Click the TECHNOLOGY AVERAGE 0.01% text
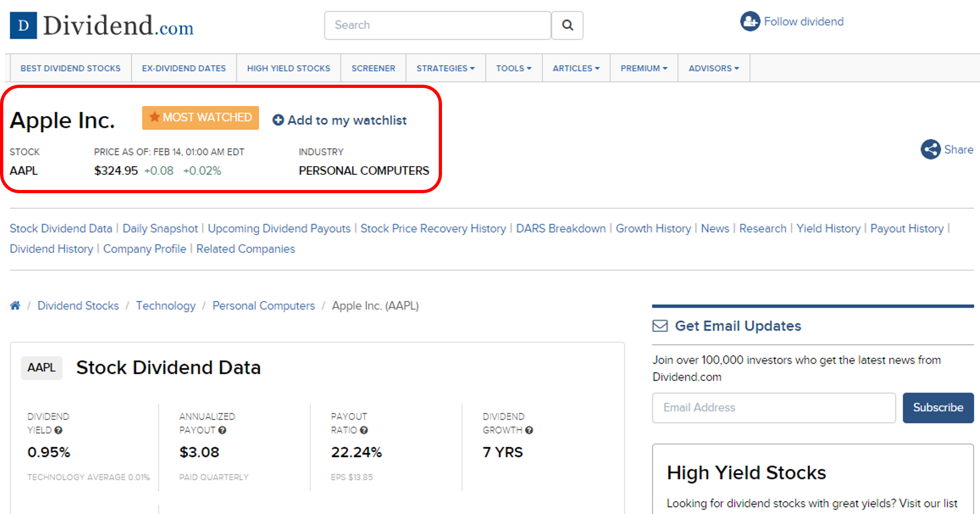 point(88,477)
